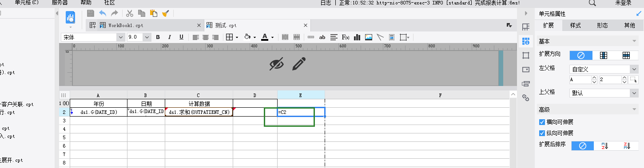Click the undo arrow icon
Viewport: 644px width, 168px height.
103,14
